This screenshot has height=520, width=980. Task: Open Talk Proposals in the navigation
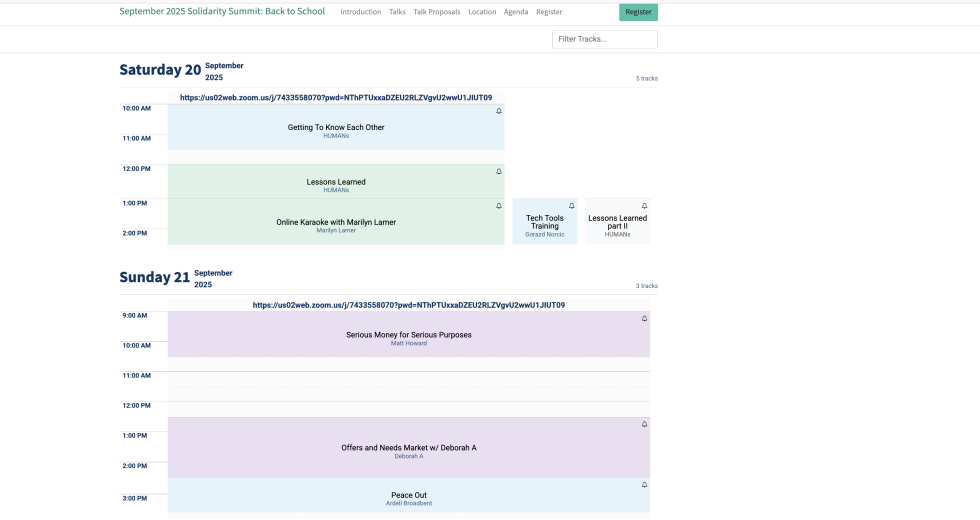click(436, 12)
